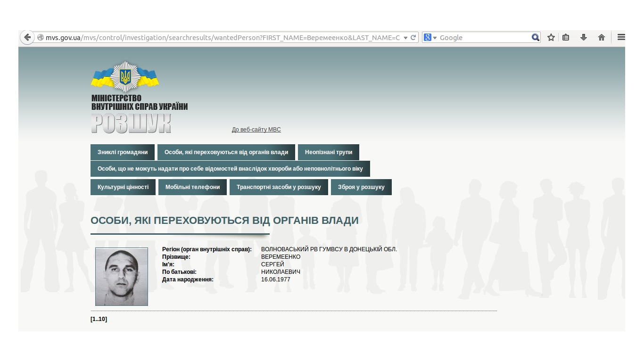This screenshot has width=644, height=362.
Task: Click the '[1..10]' pagination link
Action: click(x=99, y=319)
